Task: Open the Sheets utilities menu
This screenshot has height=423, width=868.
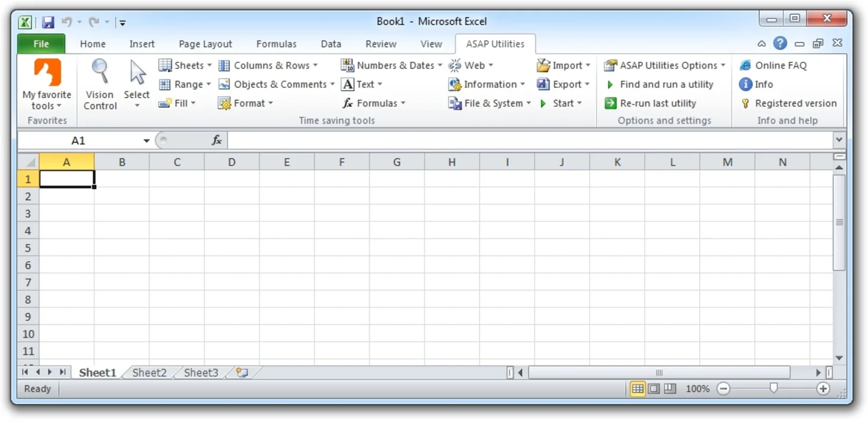Action: click(185, 65)
